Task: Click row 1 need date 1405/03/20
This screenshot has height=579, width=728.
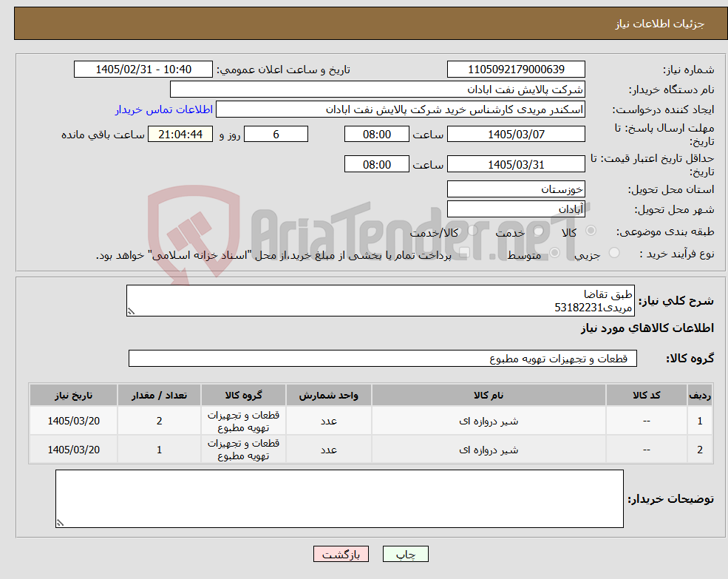Action: click(73, 421)
